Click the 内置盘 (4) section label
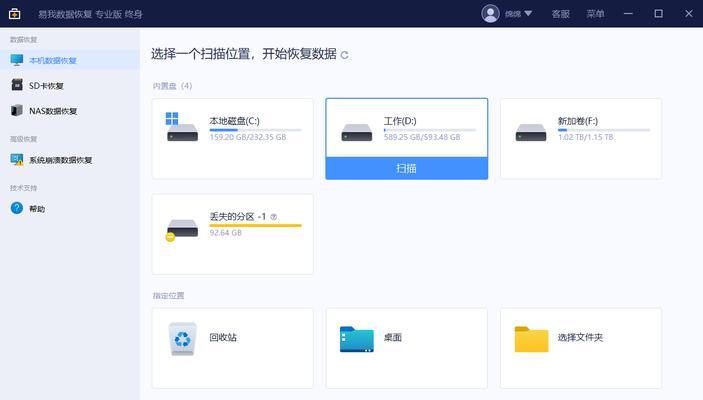This screenshot has height=400, width=703. tap(172, 86)
